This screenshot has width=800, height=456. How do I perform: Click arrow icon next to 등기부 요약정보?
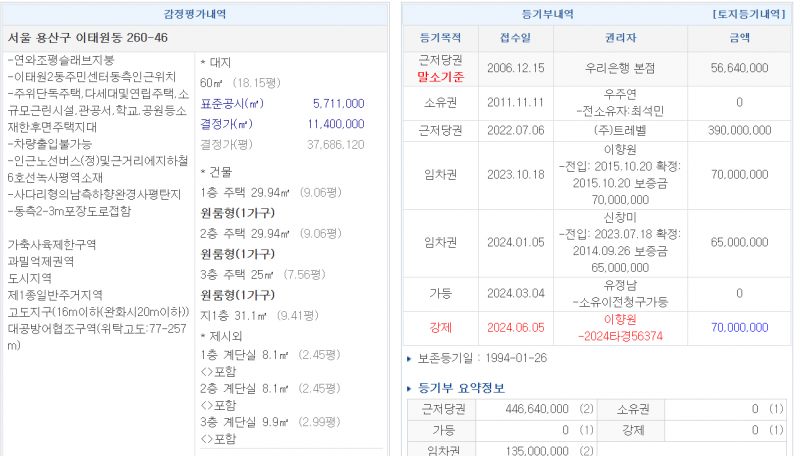click(x=410, y=388)
